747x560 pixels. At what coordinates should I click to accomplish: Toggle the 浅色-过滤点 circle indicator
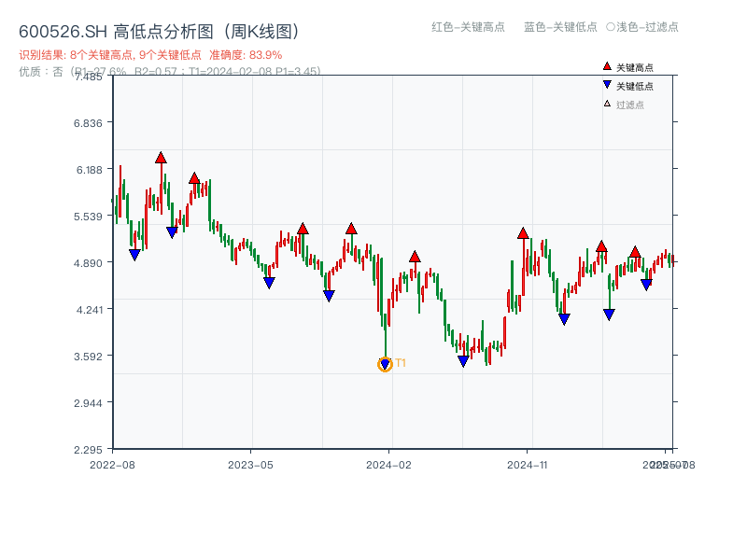point(611,27)
